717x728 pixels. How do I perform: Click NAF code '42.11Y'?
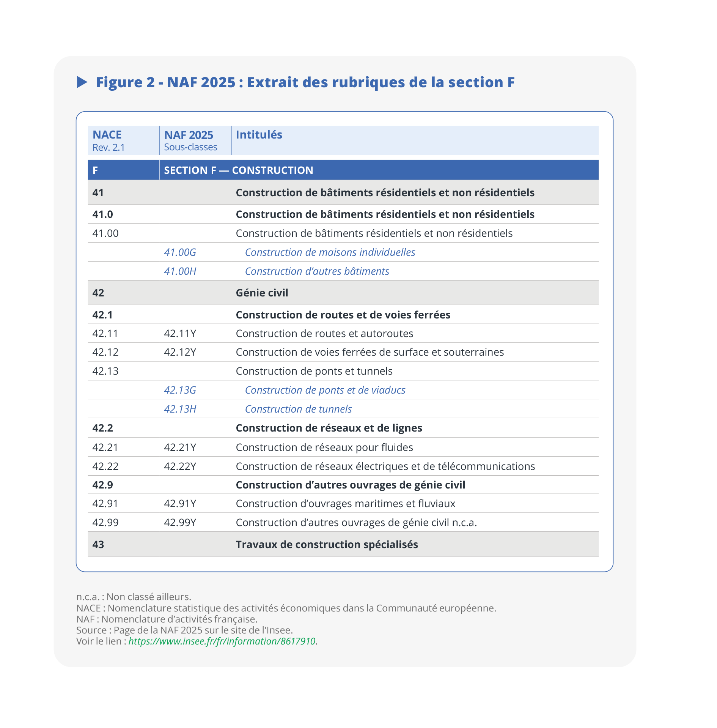[x=180, y=333]
